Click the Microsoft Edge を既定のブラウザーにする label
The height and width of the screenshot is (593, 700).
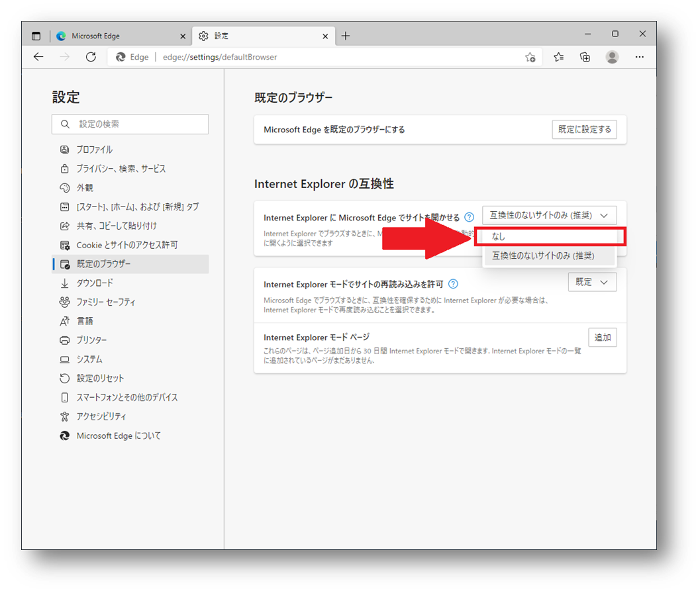(x=334, y=130)
